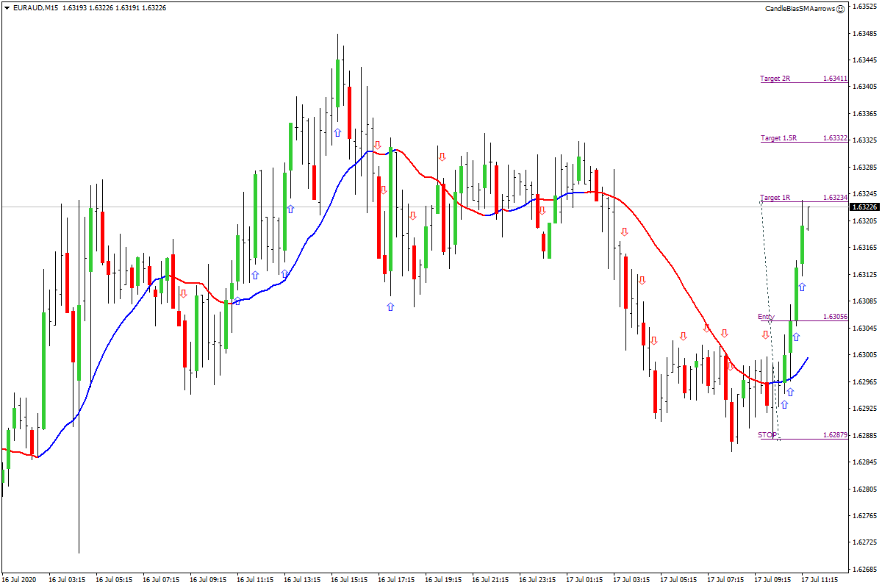Select the STOP line label
The height and width of the screenshot is (588, 882).
coord(767,435)
